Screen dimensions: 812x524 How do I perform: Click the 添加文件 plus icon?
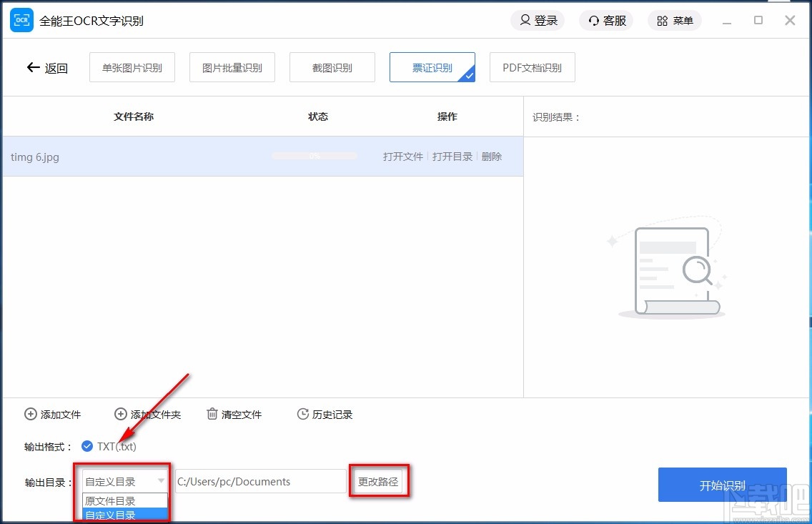tap(30, 414)
